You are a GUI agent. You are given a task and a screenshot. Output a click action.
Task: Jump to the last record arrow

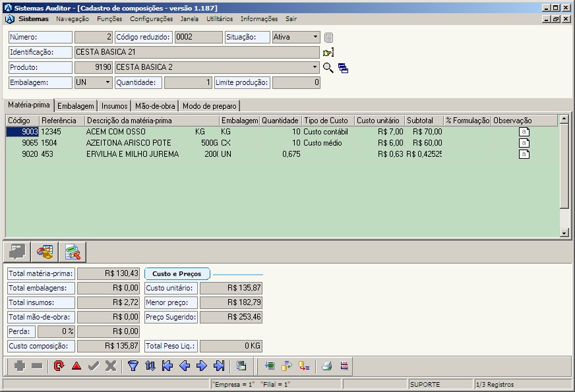click(220, 366)
